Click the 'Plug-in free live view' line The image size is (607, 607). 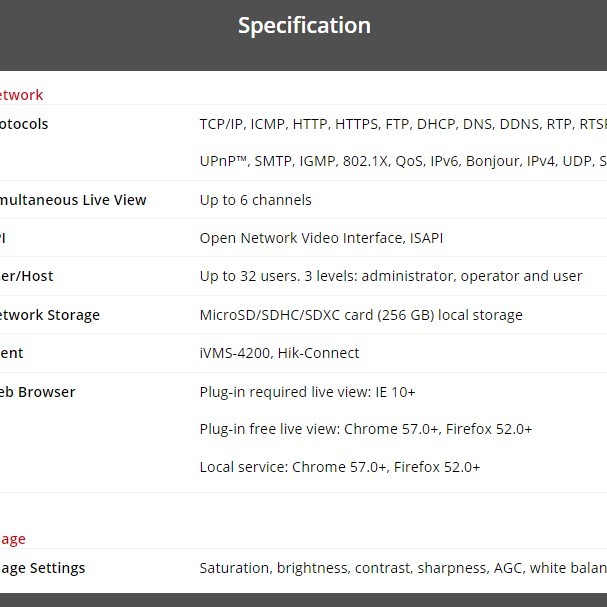coord(365,429)
